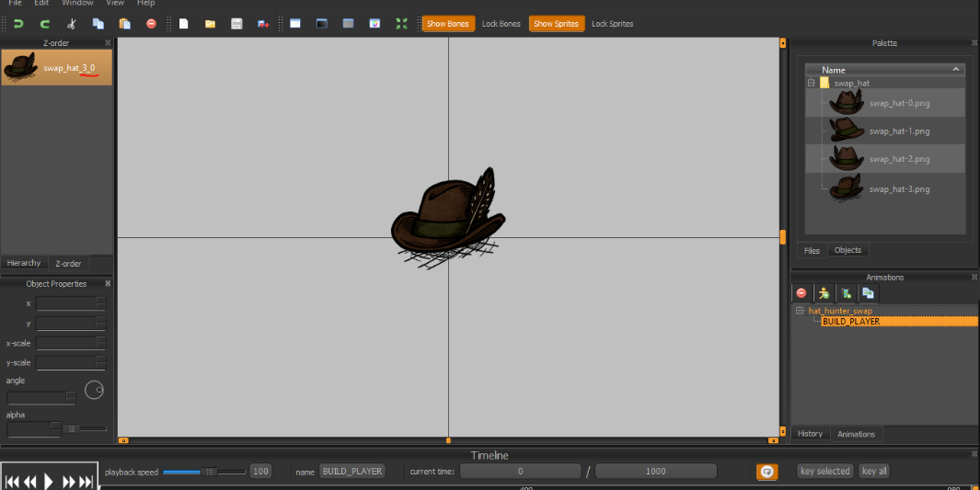The image size is (980, 490).
Task: Click the green fullscreen arrows icon
Action: click(x=400, y=24)
